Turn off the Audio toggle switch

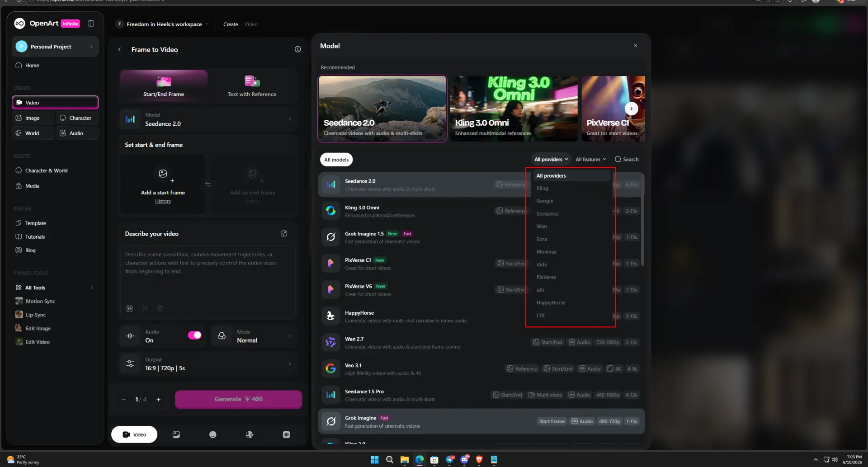194,335
